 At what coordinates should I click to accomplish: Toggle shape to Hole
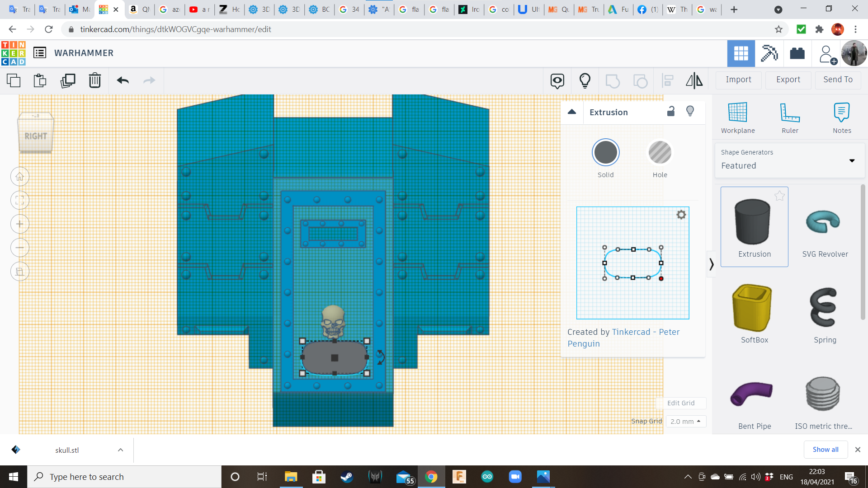coord(660,153)
